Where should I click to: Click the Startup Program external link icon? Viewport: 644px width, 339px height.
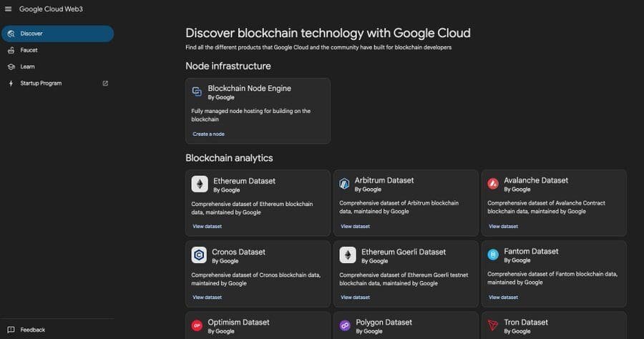(x=105, y=83)
